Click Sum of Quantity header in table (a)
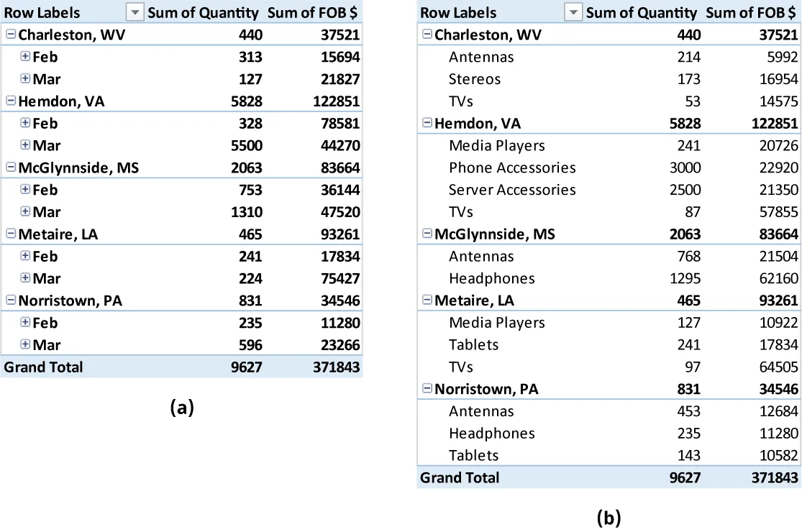Viewport: 802px width, 532px height. 203,13
